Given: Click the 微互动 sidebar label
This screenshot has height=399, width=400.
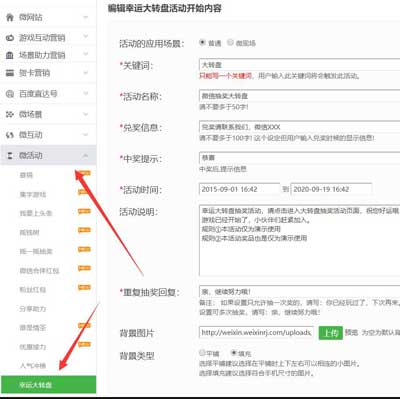Looking at the screenshot, I should click(x=31, y=135).
